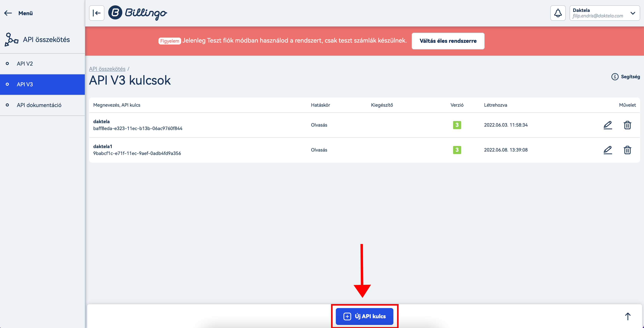Viewport: 644px width, 328px height.
Task: Delete the daktela API key trash icon
Action: coord(627,125)
